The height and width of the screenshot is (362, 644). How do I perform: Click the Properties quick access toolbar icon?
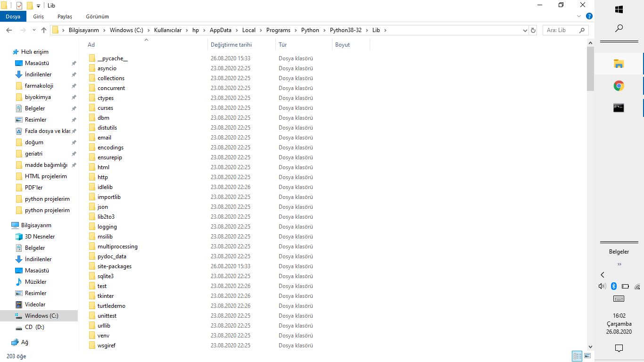pos(19,6)
